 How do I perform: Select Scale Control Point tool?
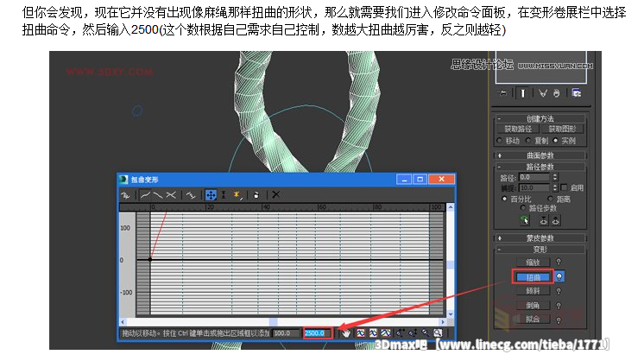tap(224, 195)
